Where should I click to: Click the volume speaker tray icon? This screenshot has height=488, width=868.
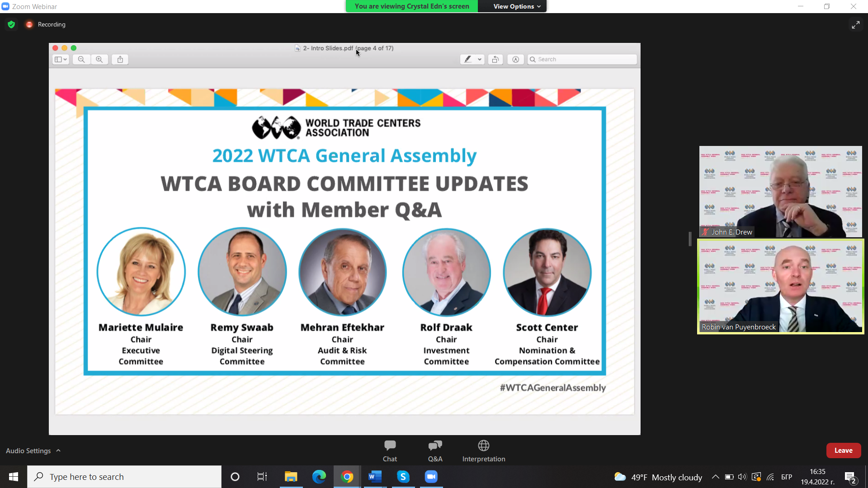click(x=742, y=477)
